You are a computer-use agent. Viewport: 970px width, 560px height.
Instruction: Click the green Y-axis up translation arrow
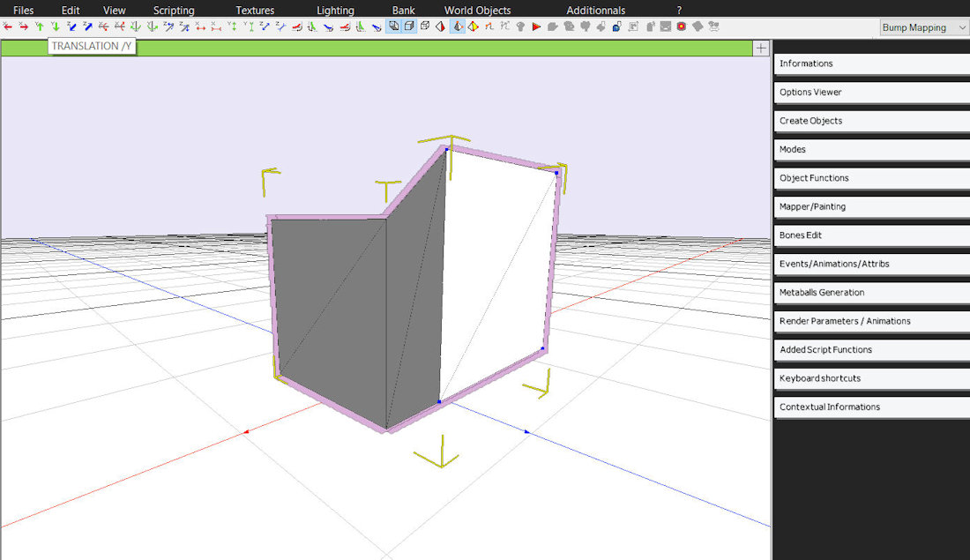click(x=40, y=26)
